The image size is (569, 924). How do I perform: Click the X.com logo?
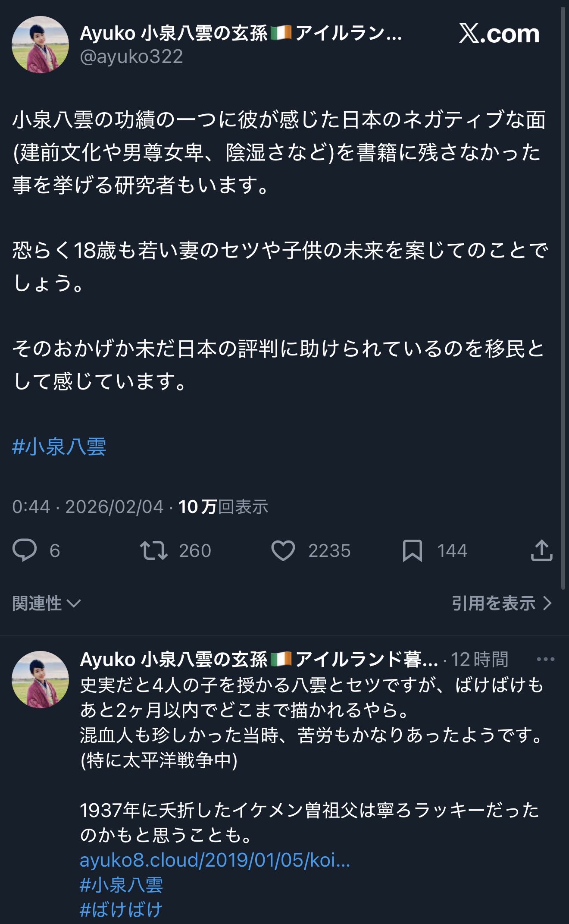499,34
